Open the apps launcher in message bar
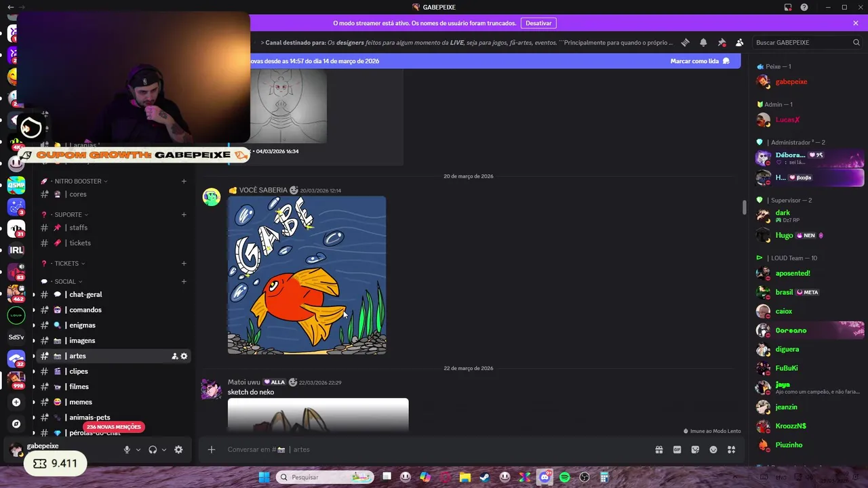 point(731,449)
